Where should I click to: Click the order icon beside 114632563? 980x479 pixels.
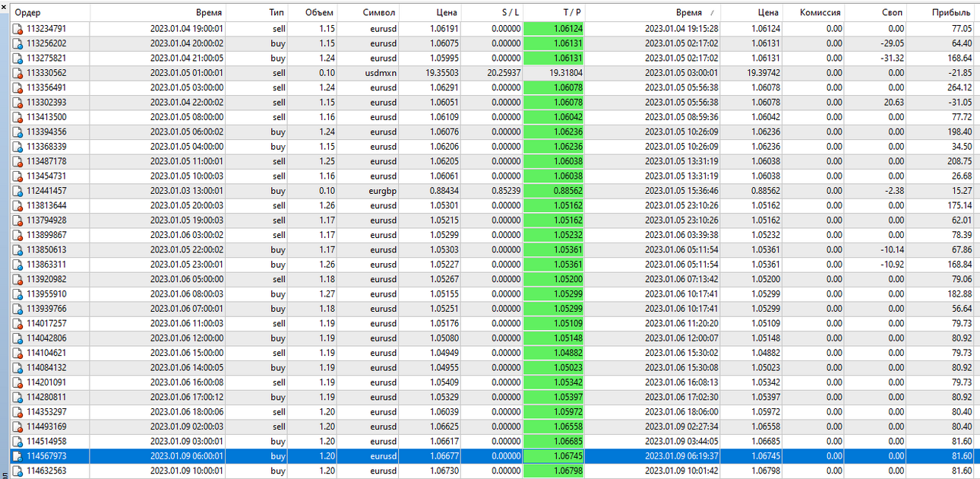(17, 471)
